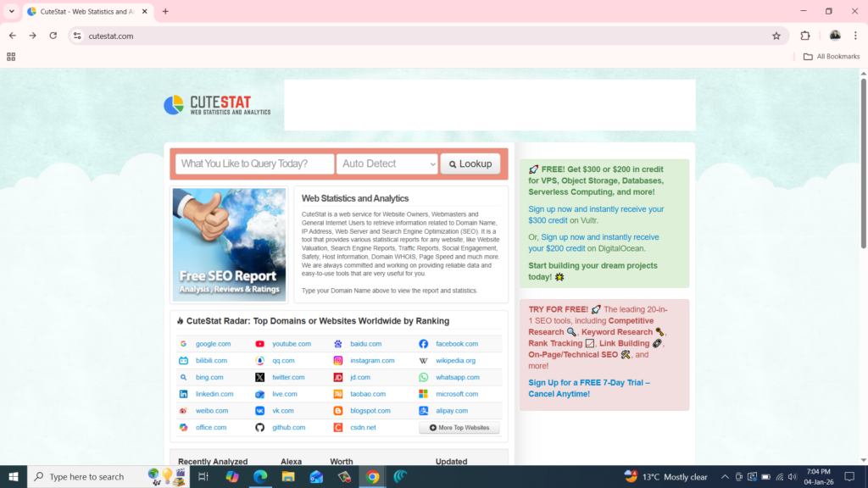Image resolution: width=868 pixels, height=488 pixels.
Task: Open All Bookmarks in the bookmarks bar
Action: click(x=832, y=56)
